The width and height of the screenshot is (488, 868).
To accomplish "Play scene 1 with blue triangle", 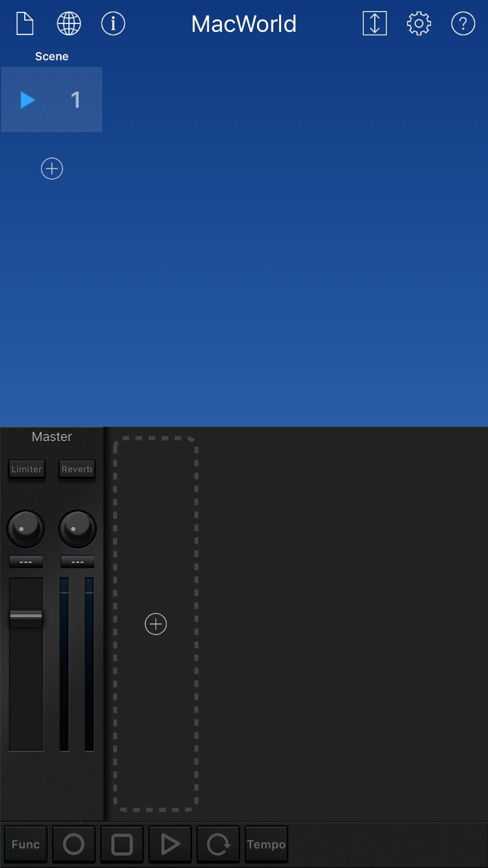I will click(x=27, y=100).
